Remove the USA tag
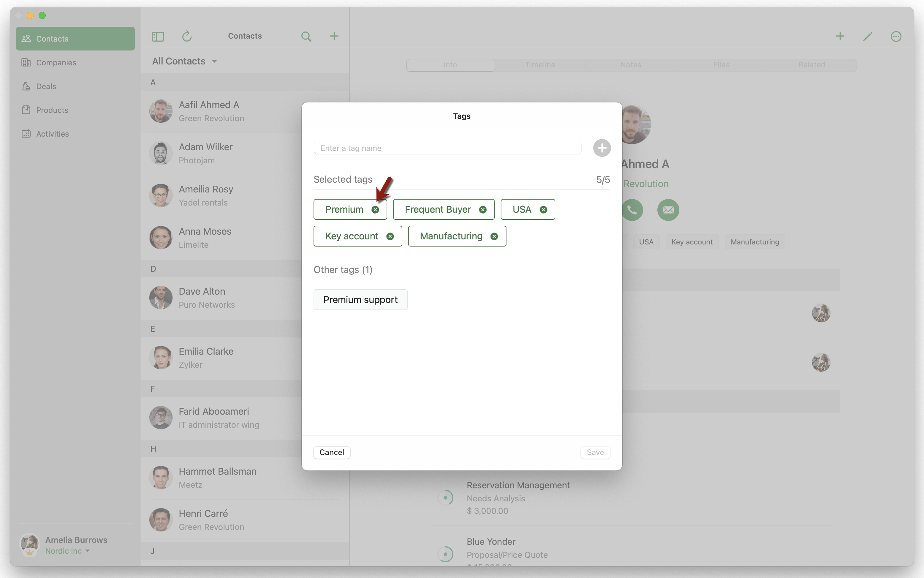This screenshot has width=924, height=578. [x=543, y=209]
